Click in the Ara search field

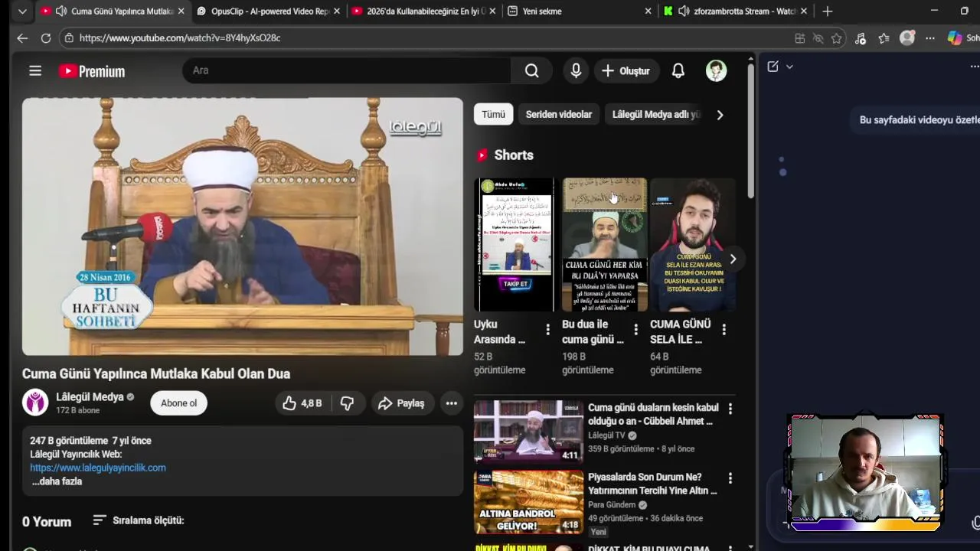click(x=347, y=70)
